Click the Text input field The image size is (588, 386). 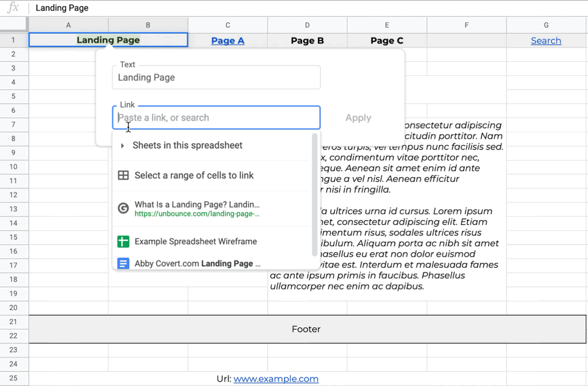(216, 78)
